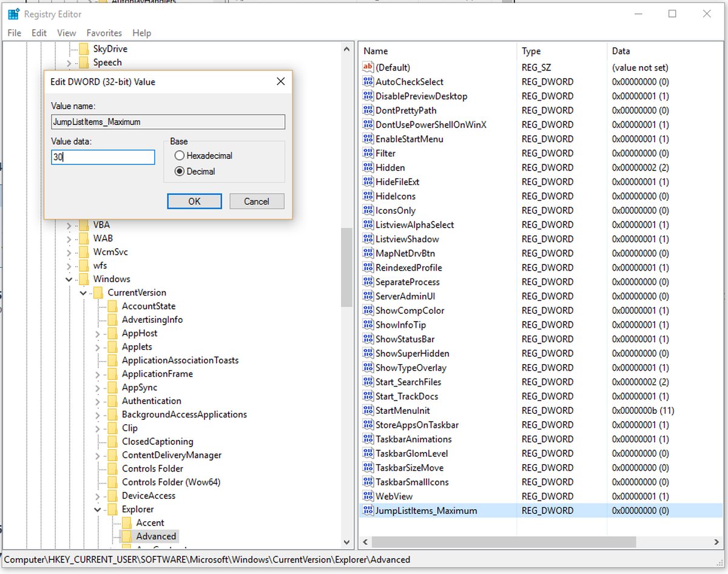Click the binary icon beside Hidden value
The height and width of the screenshot is (574, 728).
pyautogui.click(x=368, y=167)
